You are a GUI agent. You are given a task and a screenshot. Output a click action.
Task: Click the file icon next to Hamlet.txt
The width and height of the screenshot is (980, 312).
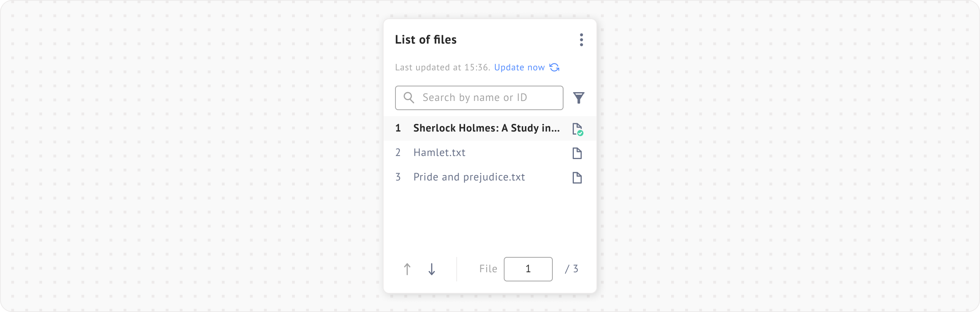[577, 153]
